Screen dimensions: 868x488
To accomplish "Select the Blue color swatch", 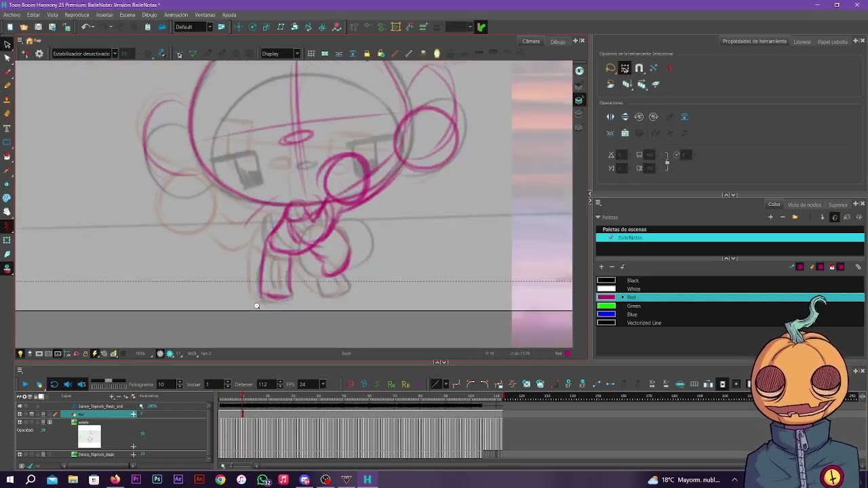I will (606, 314).
